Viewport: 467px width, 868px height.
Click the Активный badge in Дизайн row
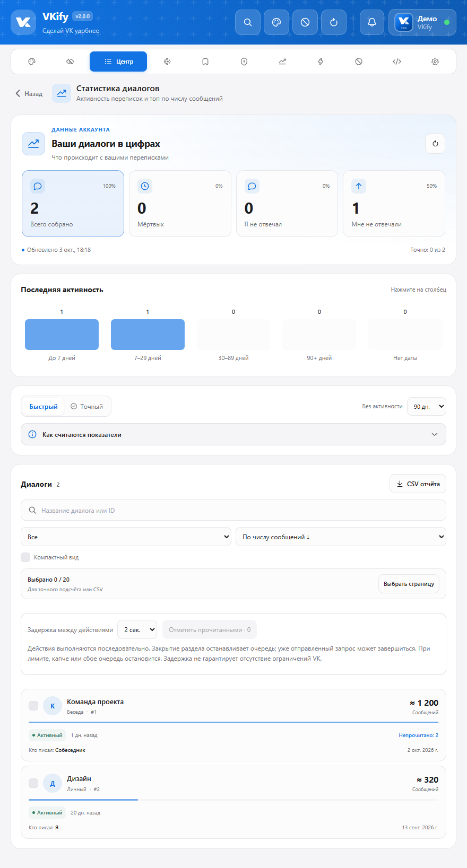[x=47, y=812]
